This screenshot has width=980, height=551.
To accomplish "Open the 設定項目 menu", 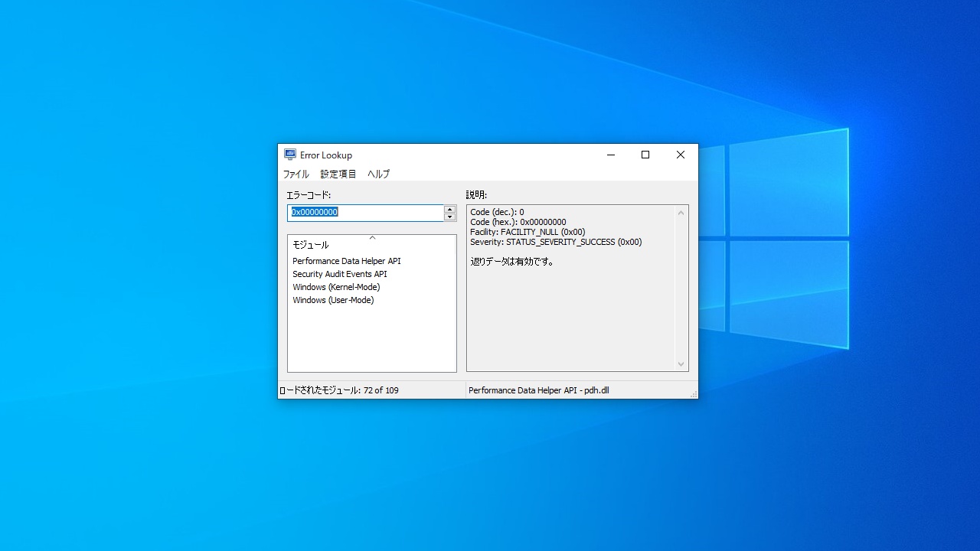I will (338, 174).
